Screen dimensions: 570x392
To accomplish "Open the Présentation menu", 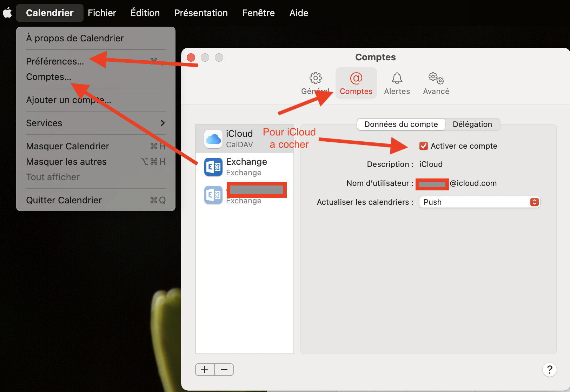I will (x=201, y=13).
